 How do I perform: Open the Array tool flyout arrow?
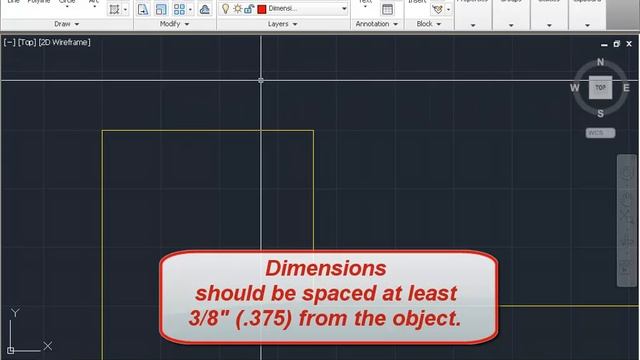(190, 9)
